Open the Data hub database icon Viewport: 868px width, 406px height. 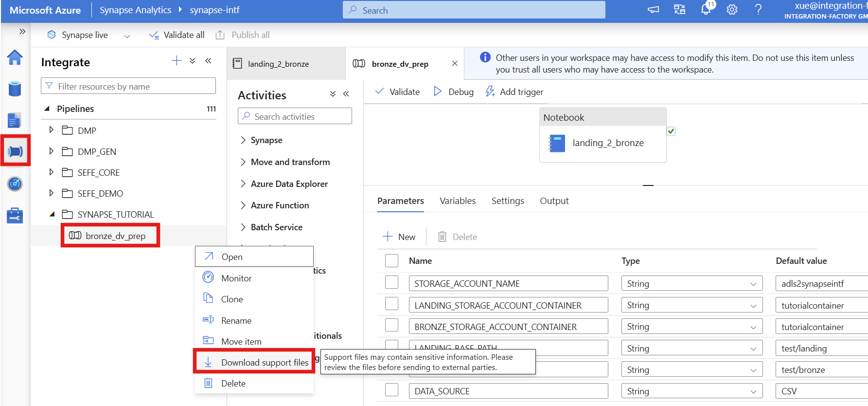[15, 89]
